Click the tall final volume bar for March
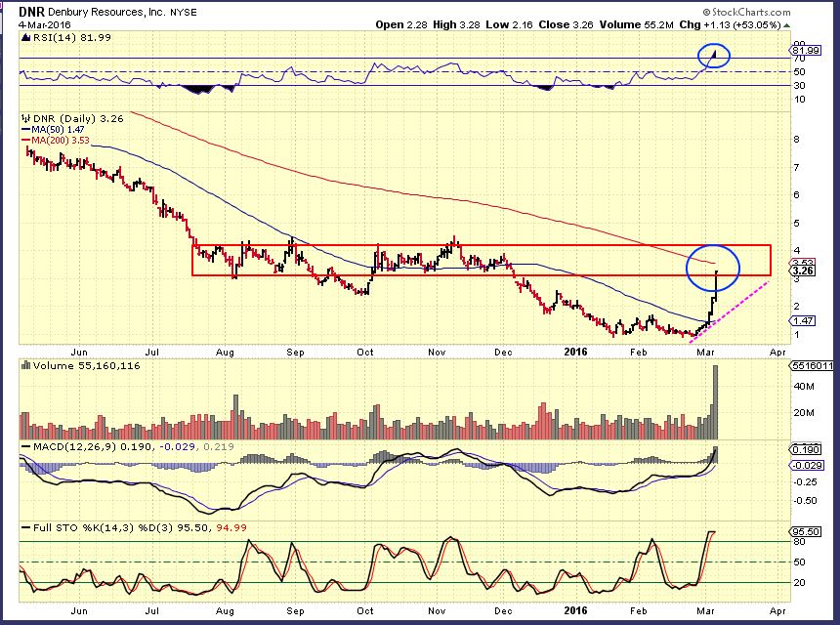The width and height of the screenshot is (840, 625). [x=715, y=402]
